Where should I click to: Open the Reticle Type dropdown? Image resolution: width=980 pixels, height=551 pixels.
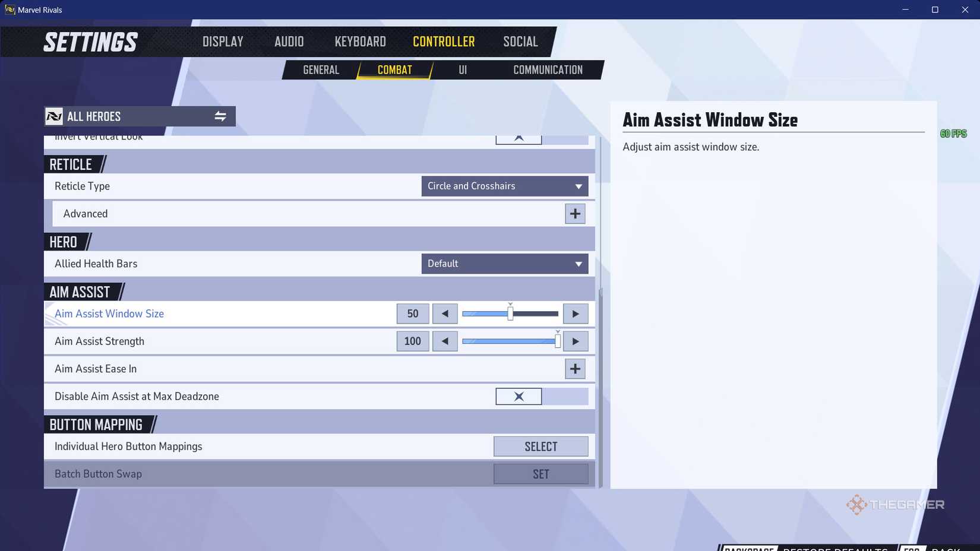point(505,186)
